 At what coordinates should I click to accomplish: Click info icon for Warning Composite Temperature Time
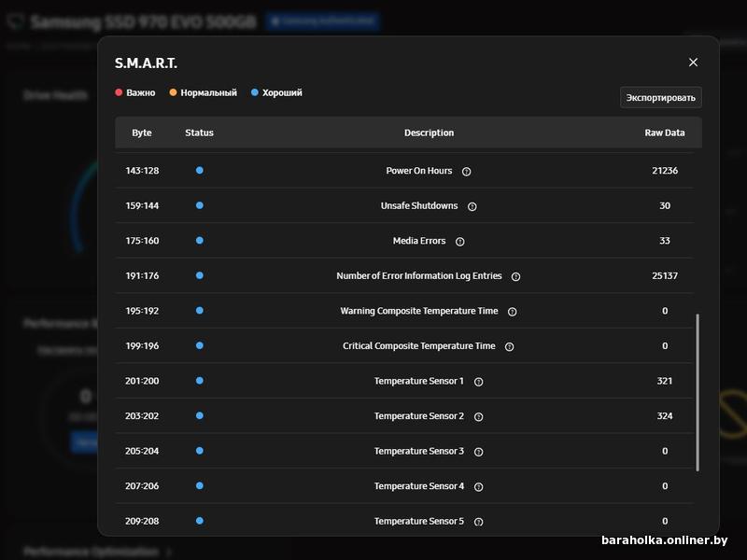[512, 312]
